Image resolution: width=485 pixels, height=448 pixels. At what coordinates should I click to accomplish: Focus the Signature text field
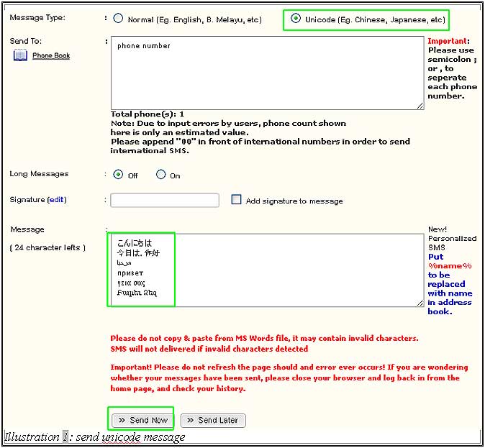pyautogui.click(x=165, y=201)
